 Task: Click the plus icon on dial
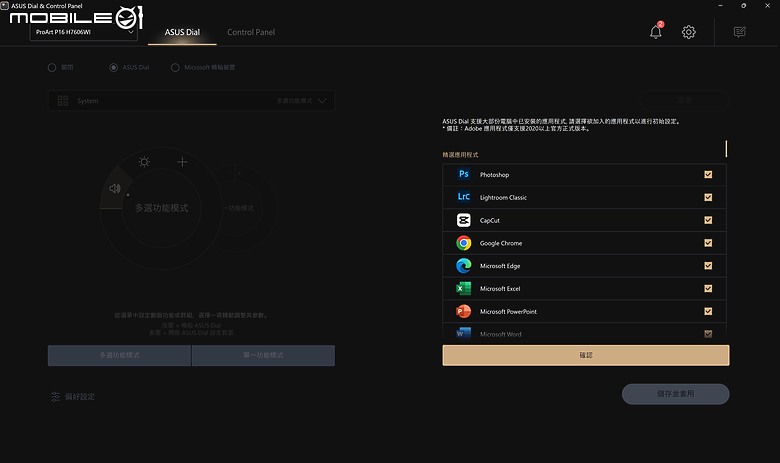(183, 162)
